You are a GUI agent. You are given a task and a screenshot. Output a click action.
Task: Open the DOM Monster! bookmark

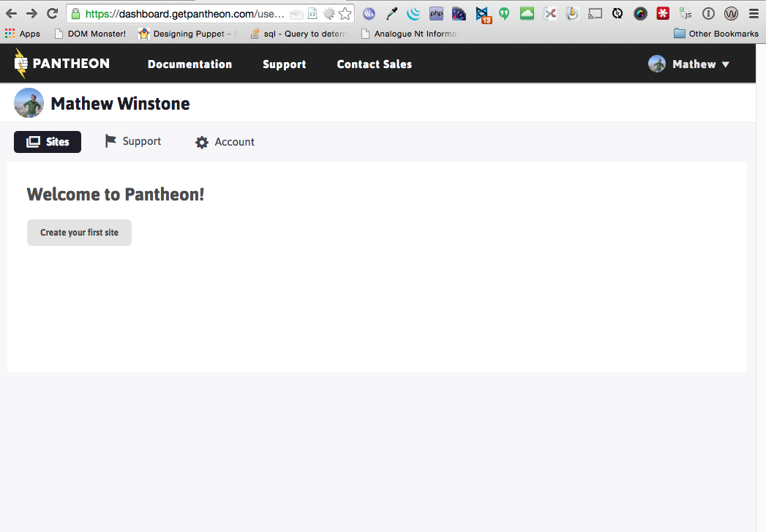tap(91, 34)
